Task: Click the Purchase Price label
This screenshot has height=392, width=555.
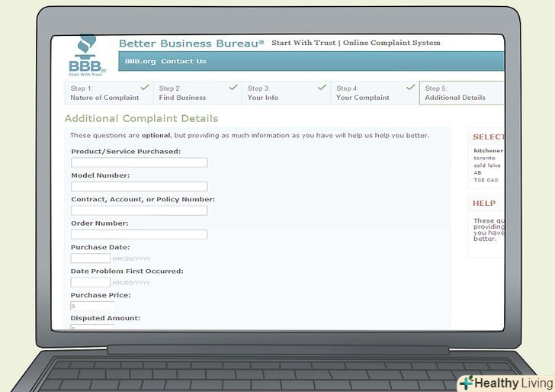Action: [x=101, y=295]
